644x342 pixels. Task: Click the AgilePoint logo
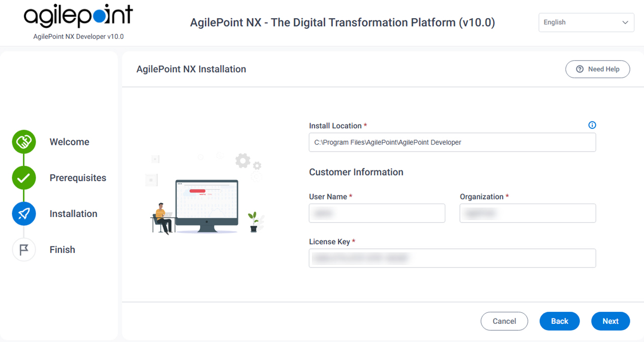click(78, 16)
